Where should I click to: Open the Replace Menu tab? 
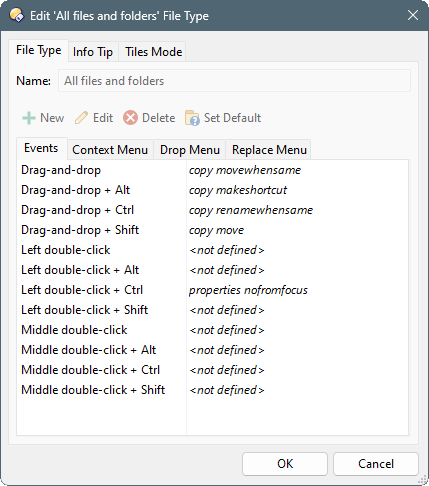[269, 150]
